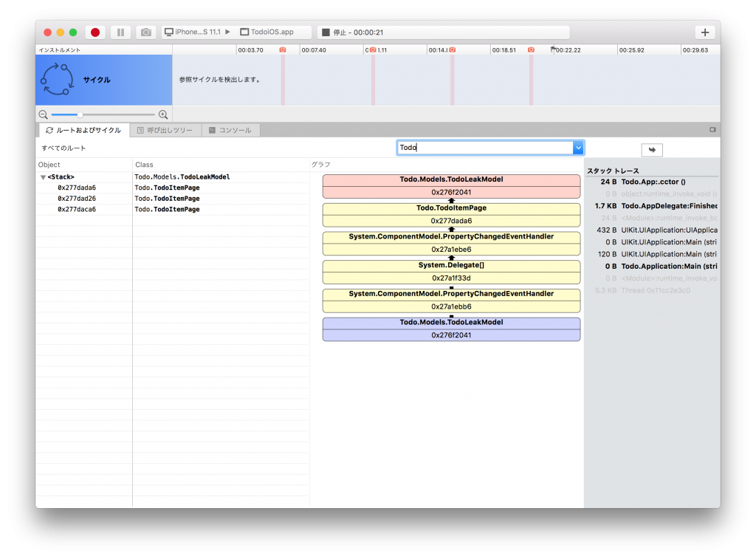Click the snapshot marker near 00:14

pyautogui.click(x=453, y=49)
